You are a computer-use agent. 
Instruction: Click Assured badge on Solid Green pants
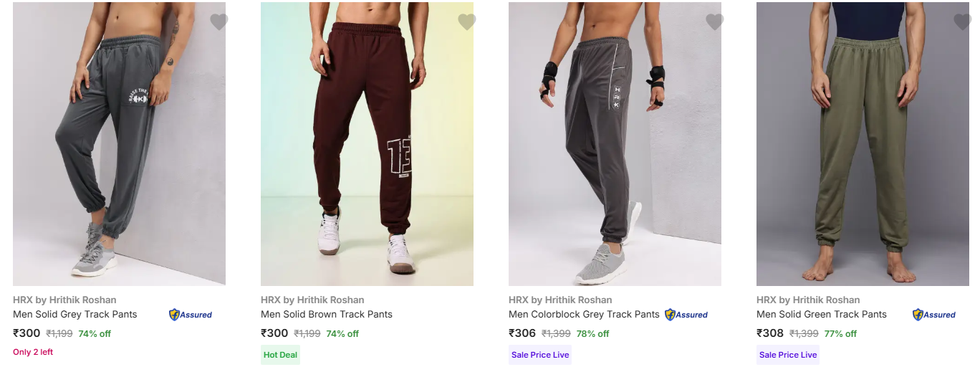click(x=934, y=315)
